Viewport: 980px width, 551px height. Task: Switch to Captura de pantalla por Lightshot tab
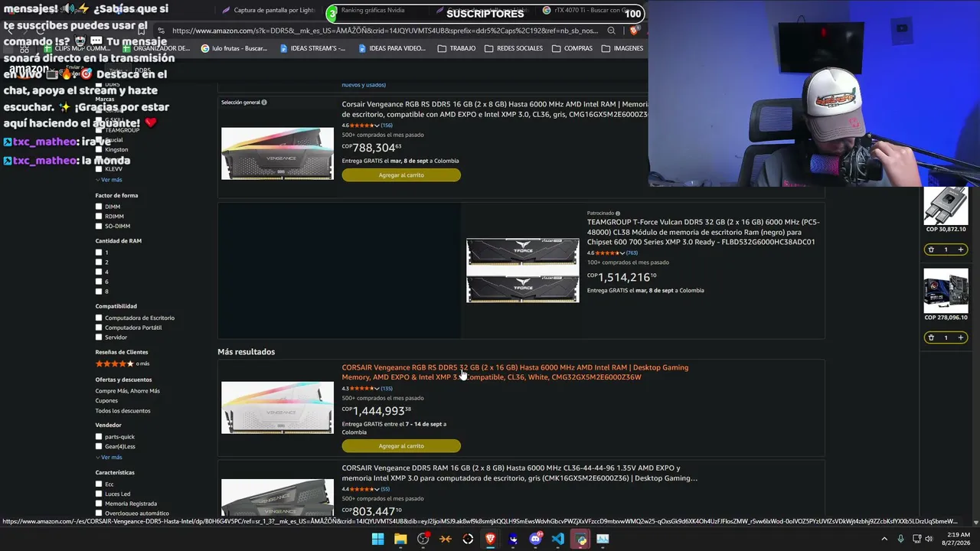pos(268,11)
